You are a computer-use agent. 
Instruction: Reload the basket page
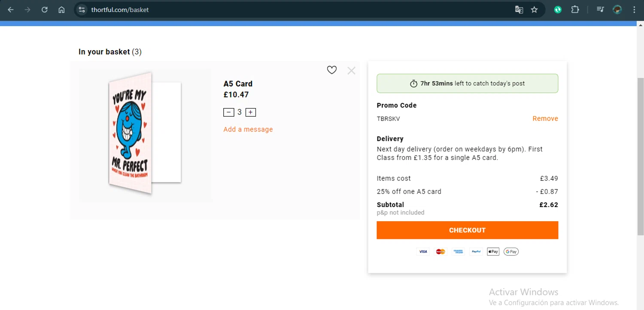45,9
